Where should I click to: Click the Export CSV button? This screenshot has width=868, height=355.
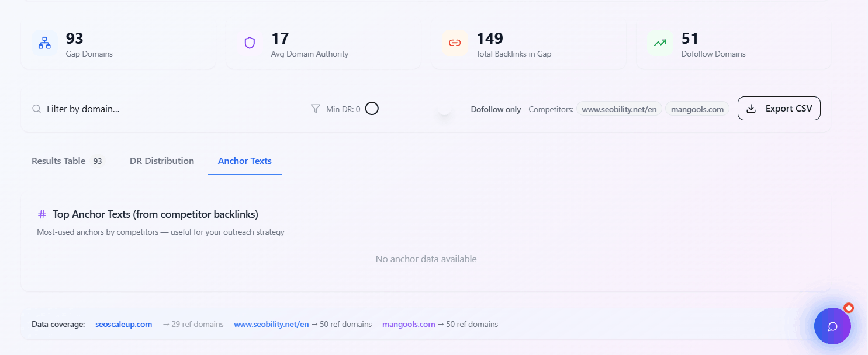(779, 108)
